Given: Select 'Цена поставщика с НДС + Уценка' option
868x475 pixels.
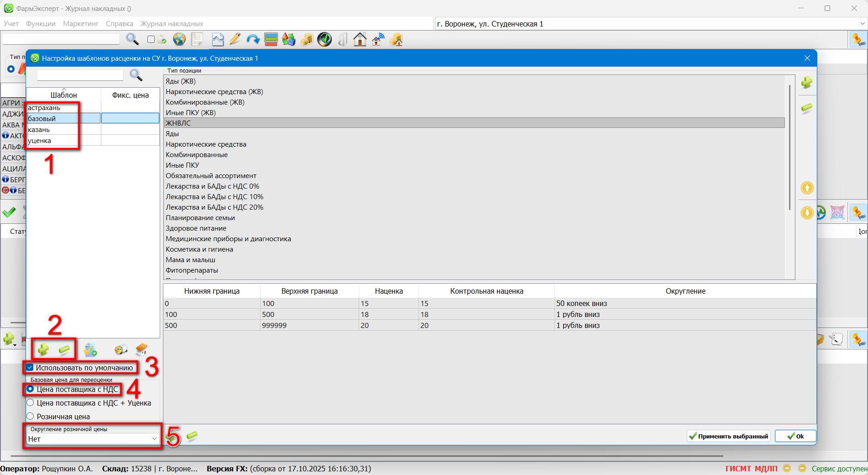Looking at the screenshot, I should click(x=31, y=403).
